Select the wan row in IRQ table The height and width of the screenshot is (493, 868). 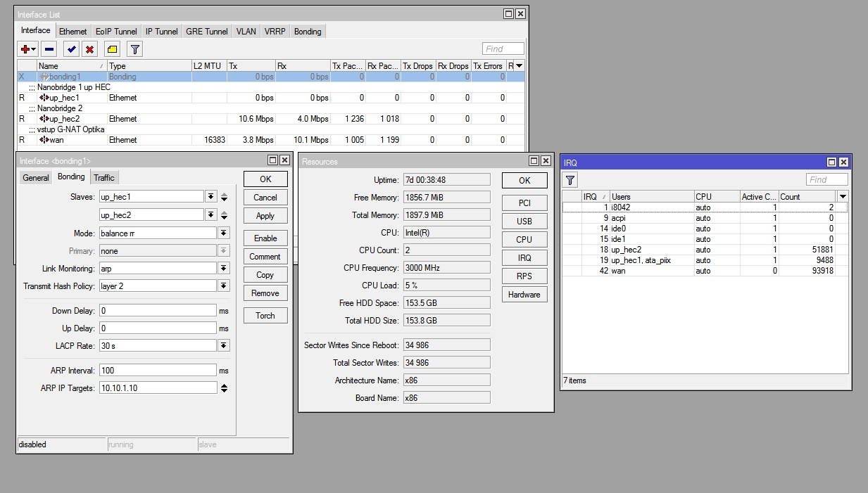[x=705, y=271]
